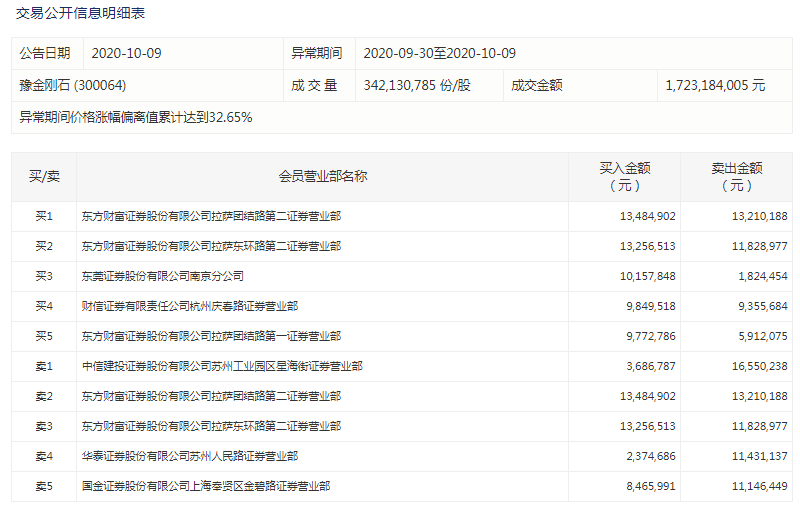Select the 买1 row label
This screenshot has height=511, width=800.
click(x=44, y=216)
